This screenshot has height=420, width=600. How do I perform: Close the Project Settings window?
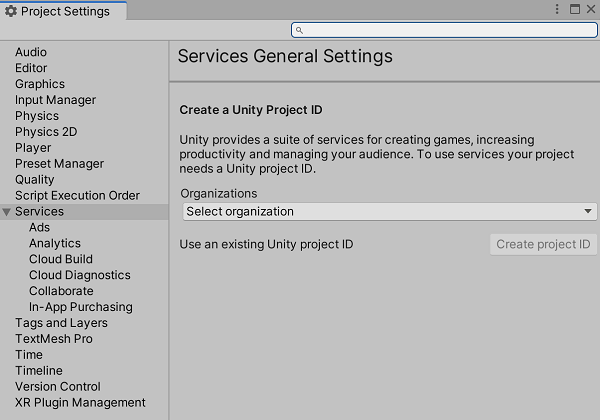click(590, 9)
